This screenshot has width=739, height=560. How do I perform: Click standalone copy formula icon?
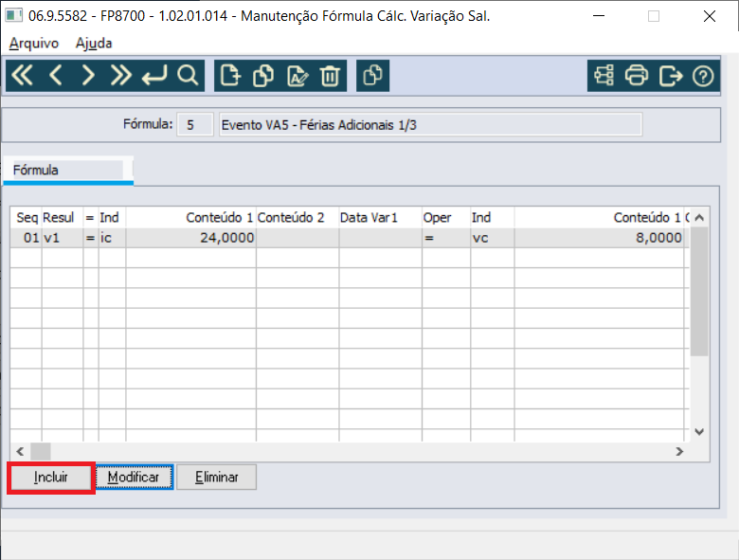click(x=372, y=76)
